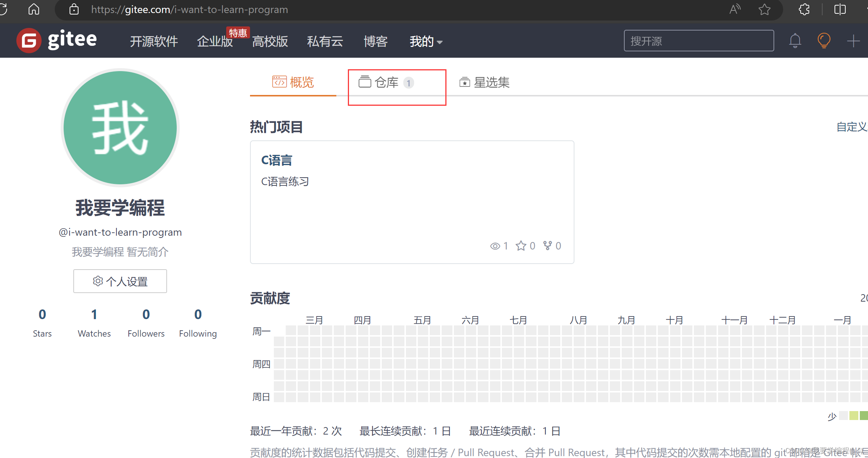Screen dimensions: 868x458
Task: Click the 贡献度 heading
Action: point(270,298)
